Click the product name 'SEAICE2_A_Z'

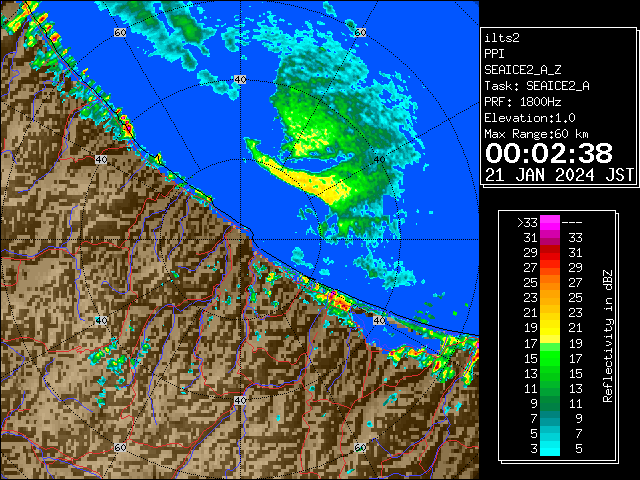[523, 70]
